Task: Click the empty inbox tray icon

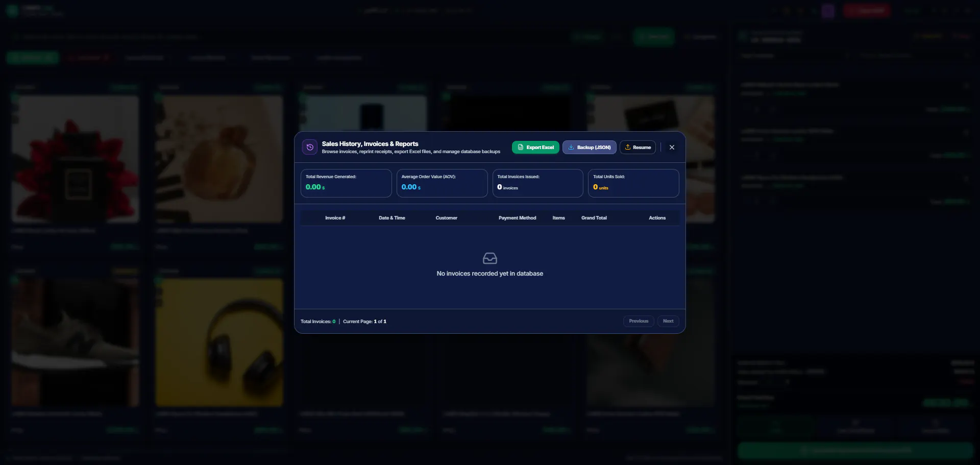Action: [489, 258]
